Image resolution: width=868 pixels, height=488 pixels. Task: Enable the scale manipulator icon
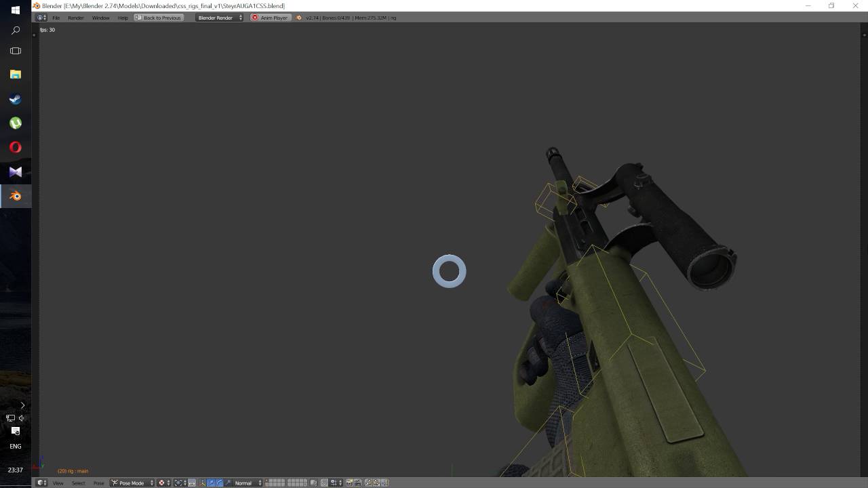point(228,483)
